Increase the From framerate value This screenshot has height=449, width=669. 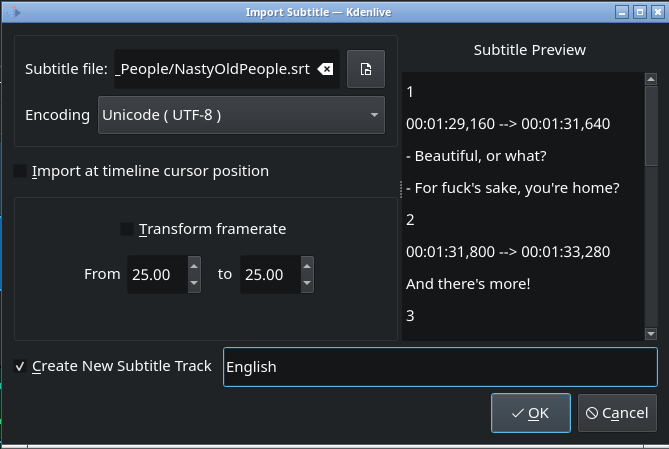(x=194, y=266)
